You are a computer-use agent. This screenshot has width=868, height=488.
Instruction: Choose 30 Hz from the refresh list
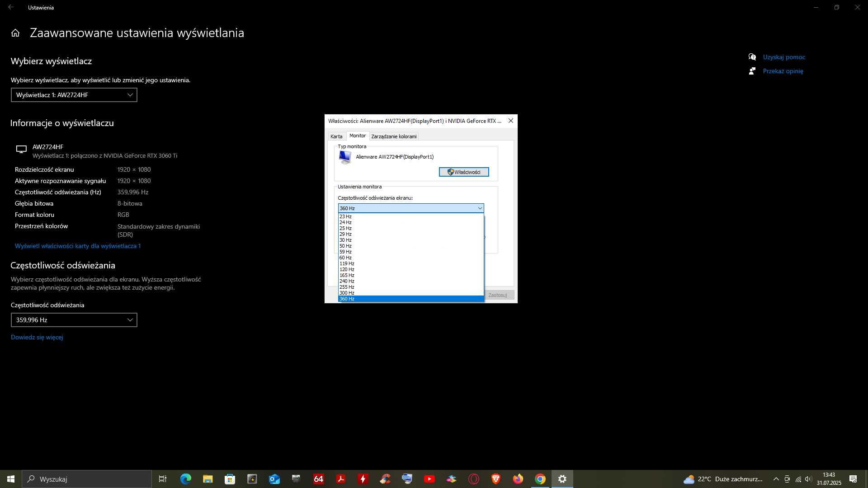click(411, 240)
